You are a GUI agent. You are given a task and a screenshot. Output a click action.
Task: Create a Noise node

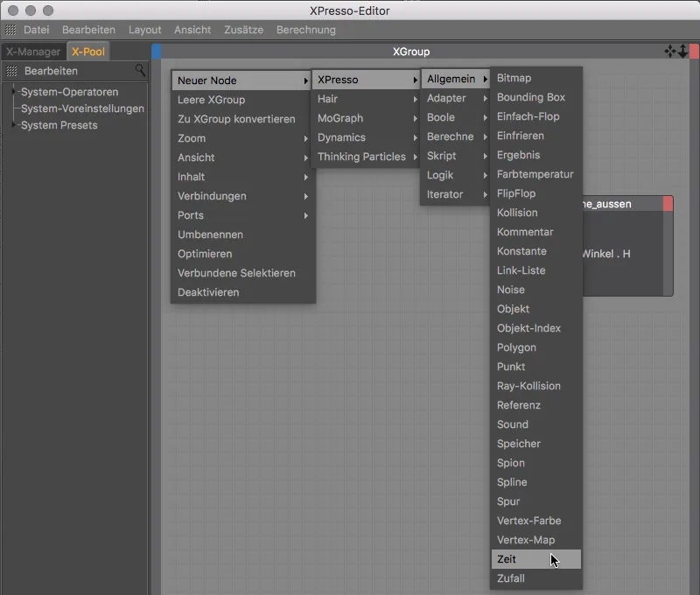coord(536,290)
